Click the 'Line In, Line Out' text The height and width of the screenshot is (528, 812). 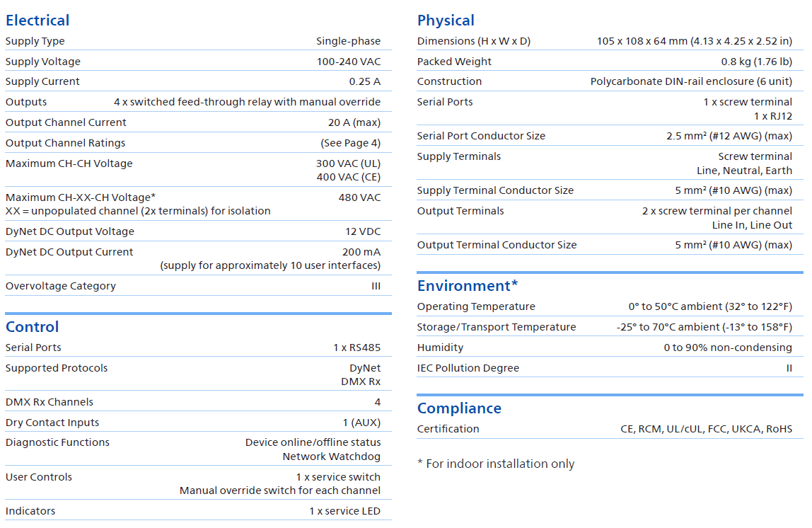click(x=752, y=225)
